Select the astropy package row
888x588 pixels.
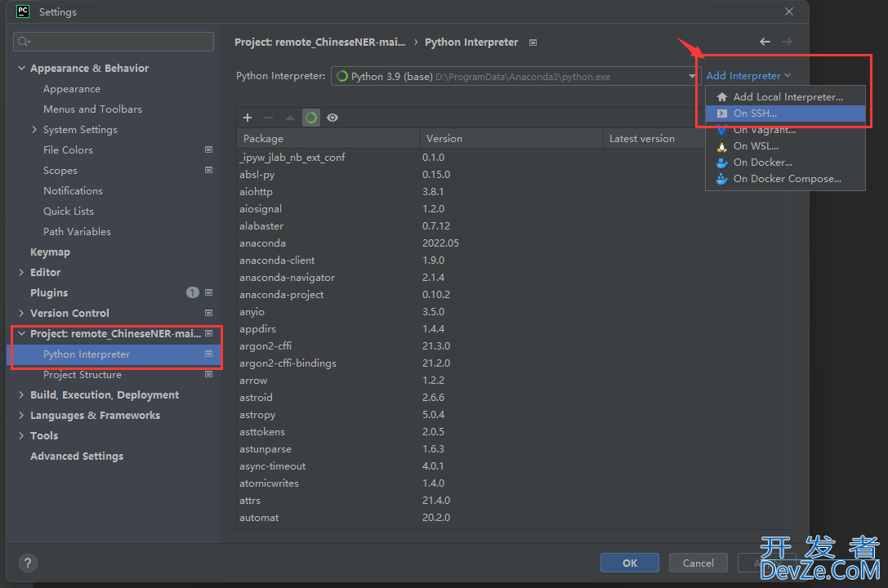tap(515, 414)
